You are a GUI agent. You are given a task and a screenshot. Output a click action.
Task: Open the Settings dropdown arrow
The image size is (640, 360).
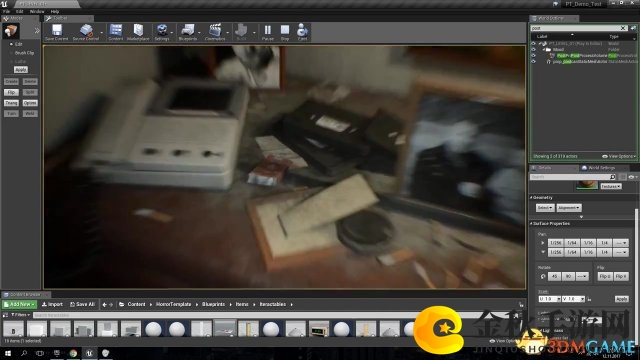tap(172, 33)
